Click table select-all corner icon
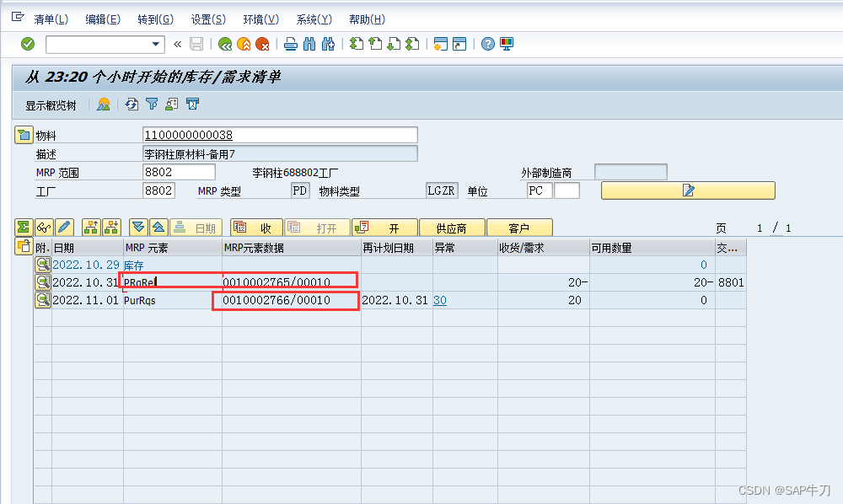This screenshot has height=504, width=843. tap(24, 247)
